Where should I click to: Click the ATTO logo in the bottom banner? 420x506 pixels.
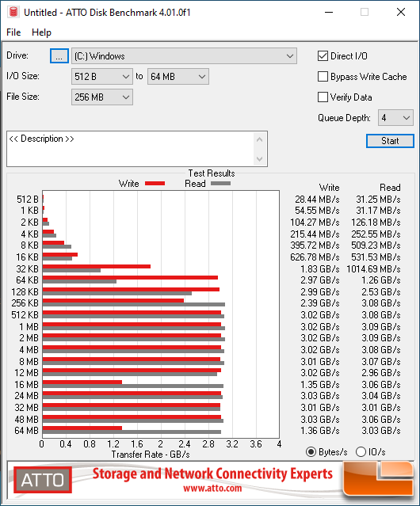(x=42, y=480)
